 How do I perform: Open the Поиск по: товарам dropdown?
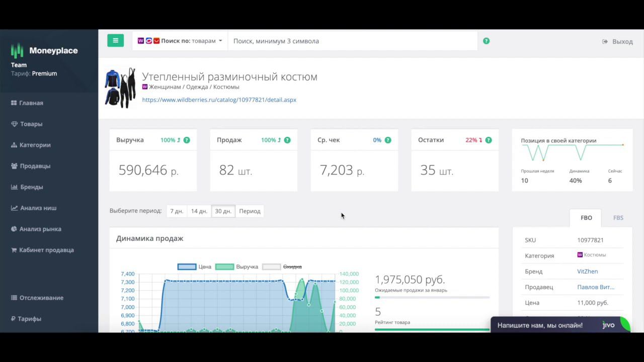[x=180, y=41]
